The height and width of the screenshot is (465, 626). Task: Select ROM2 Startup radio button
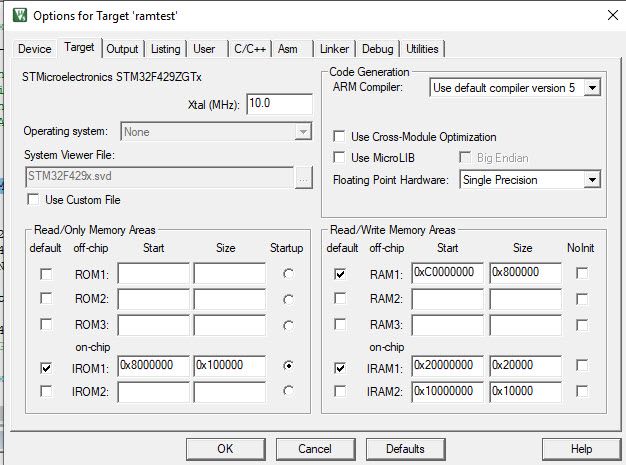pos(288,299)
